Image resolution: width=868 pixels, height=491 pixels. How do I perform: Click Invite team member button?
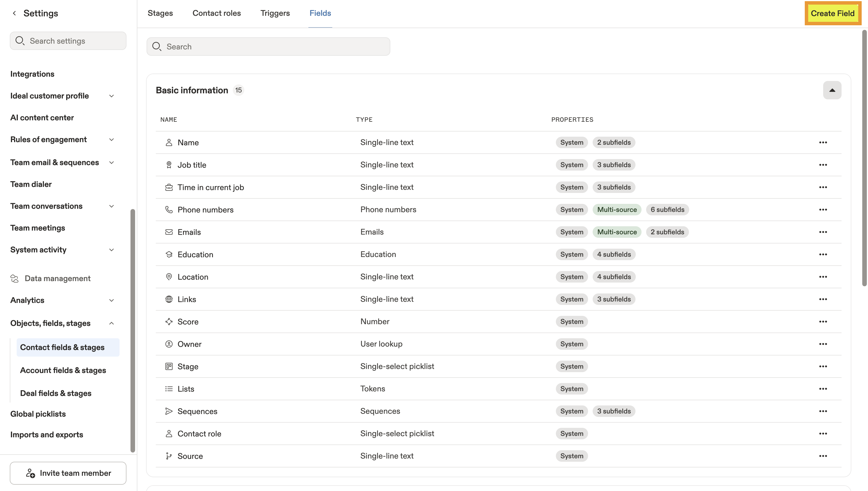coord(68,473)
